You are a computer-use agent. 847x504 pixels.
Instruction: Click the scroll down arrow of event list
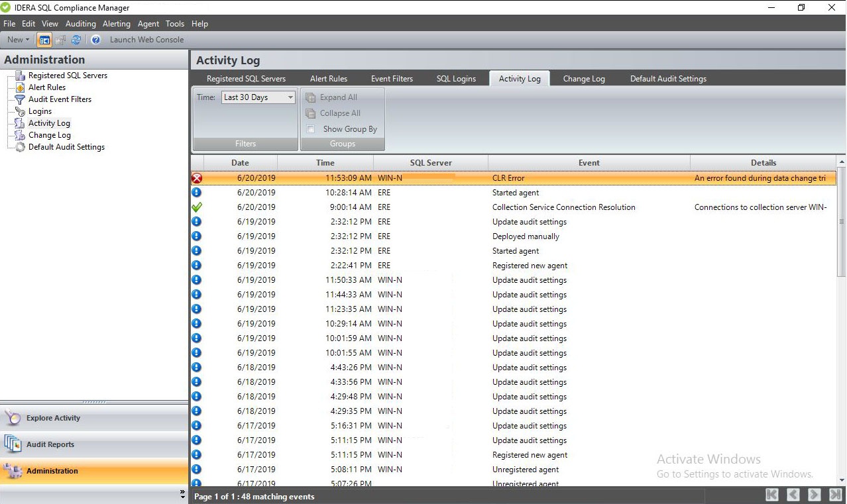[842, 480]
